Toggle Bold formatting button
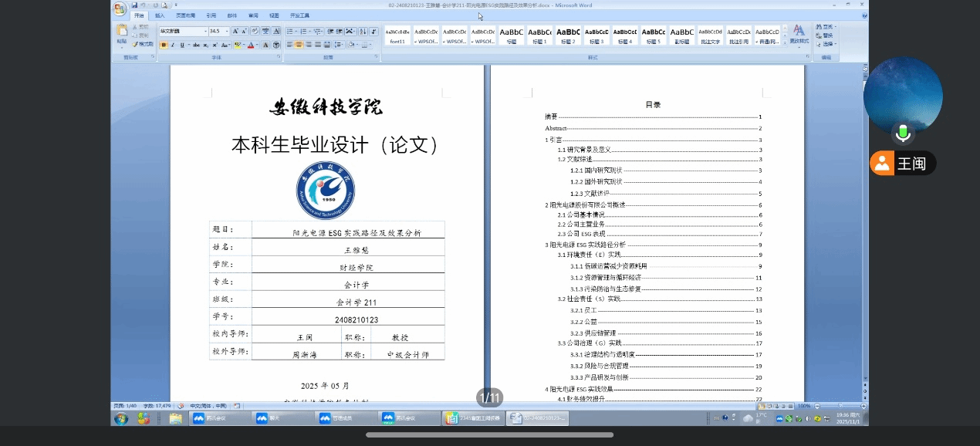980x446 pixels. tap(164, 45)
